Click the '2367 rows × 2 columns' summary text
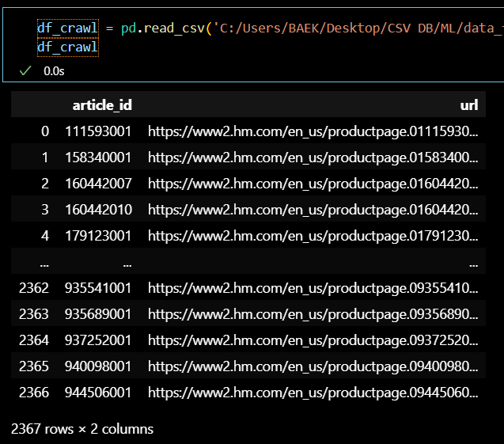Screen dimensions: 504x444 tap(82, 429)
